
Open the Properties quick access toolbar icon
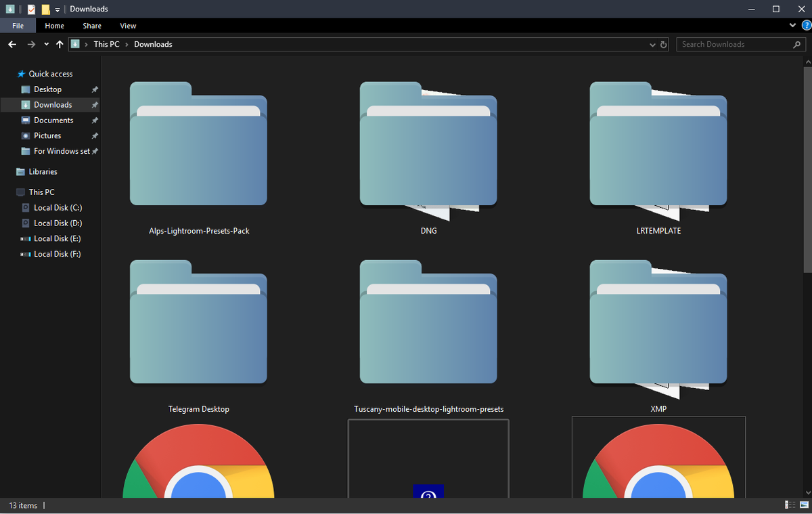click(x=31, y=9)
